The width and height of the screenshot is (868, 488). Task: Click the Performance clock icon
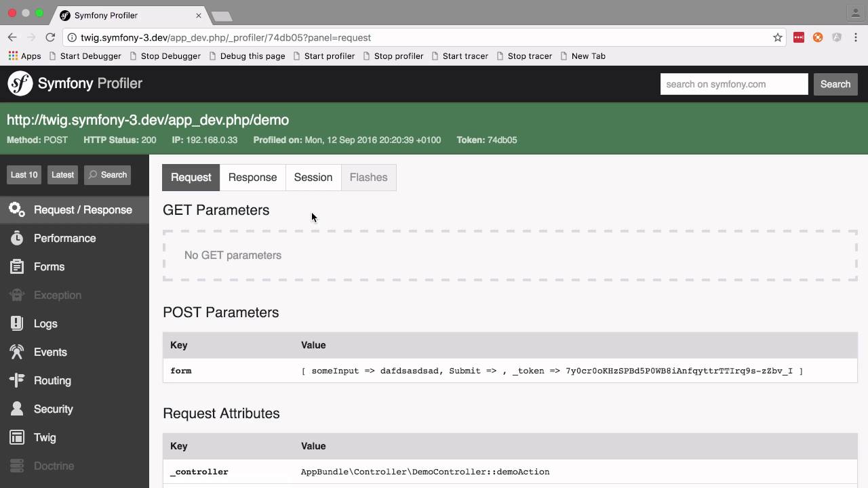click(x=17, y=238)
